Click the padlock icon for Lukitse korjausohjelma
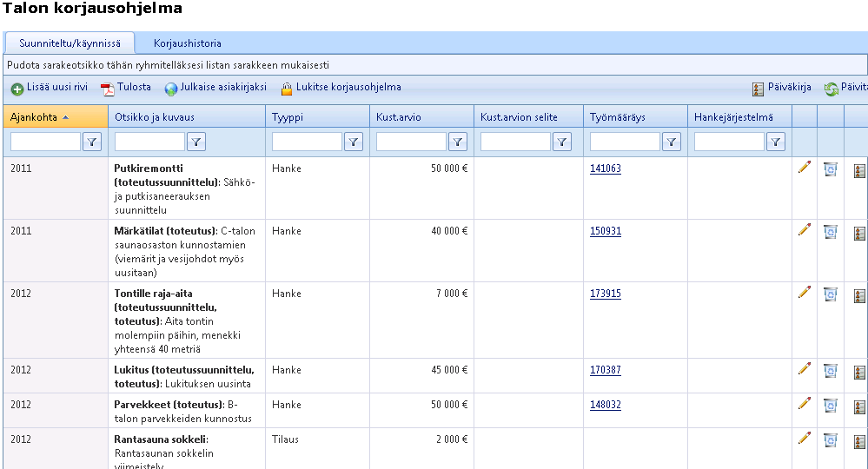The height and width of the screenshot is (469, 868). click(x=286, y=89)
